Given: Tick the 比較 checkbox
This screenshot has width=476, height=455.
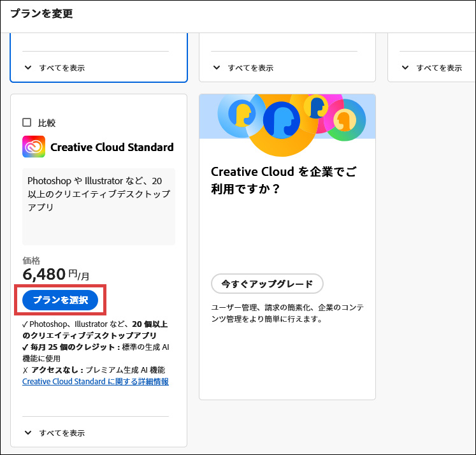Looking at the screenshot, I should pos(27,122).
